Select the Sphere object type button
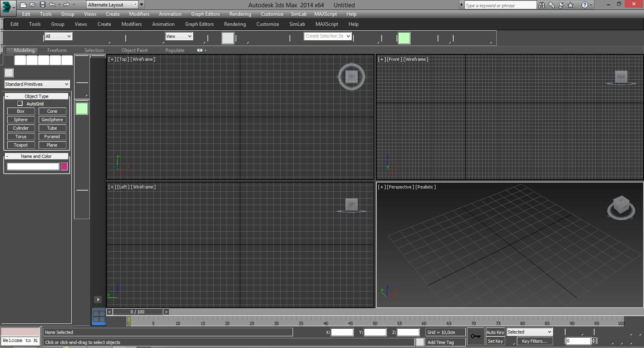 coord(21,120)
